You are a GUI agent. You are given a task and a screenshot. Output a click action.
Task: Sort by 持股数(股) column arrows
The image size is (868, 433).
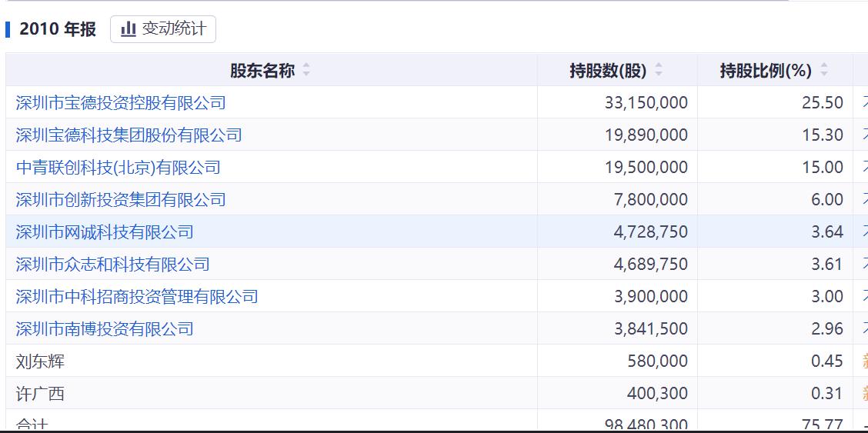pos(658,70)
